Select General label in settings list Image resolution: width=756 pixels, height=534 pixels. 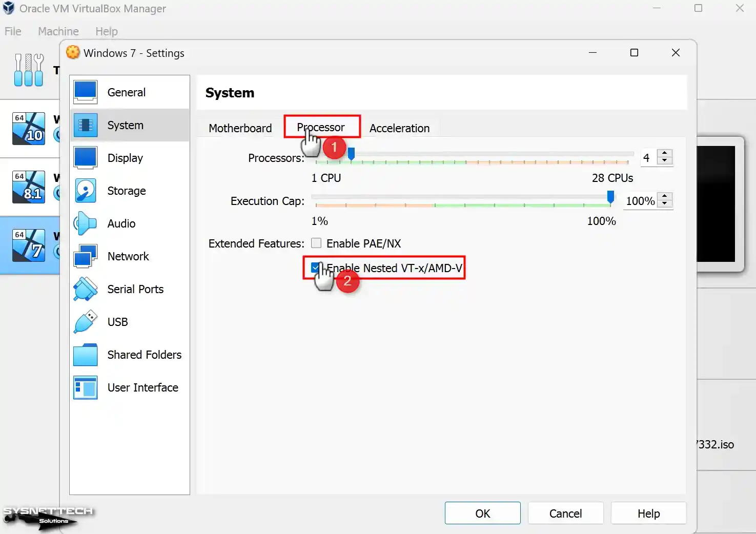(x=127, y=92)
